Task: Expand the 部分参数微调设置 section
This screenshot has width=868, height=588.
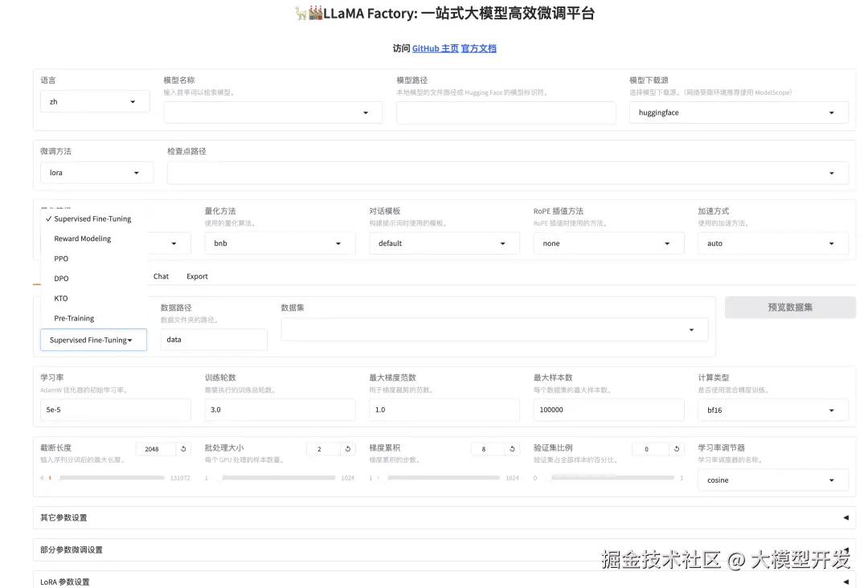Action: pyautogui.click(x=444, y=549)
